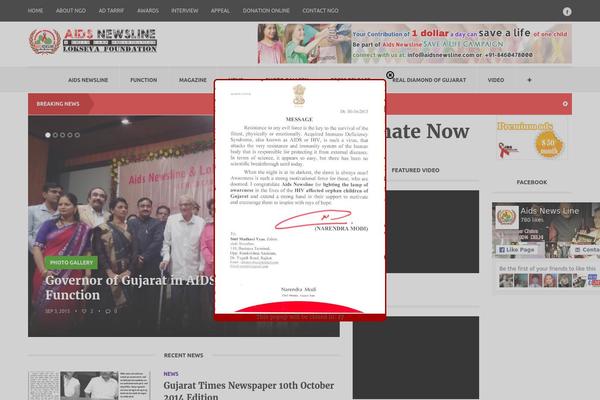Click the comment icon under slider
Image resolution: width=600 pixels, height=400 pixels.
(108, 311)
